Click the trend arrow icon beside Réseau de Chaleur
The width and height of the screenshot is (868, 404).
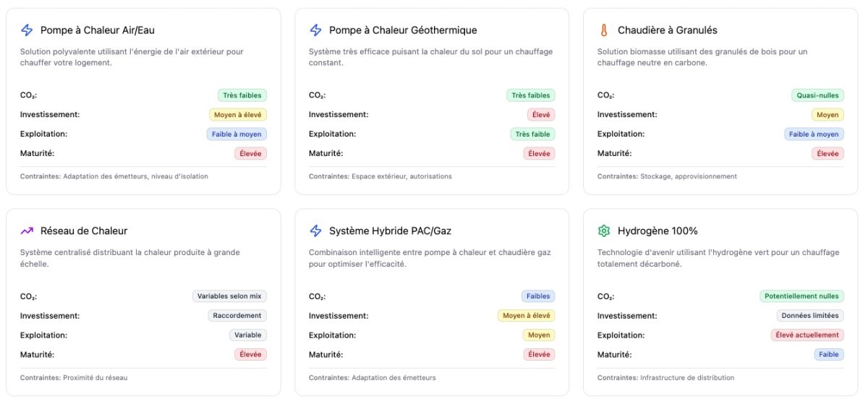tap(27, 231)
